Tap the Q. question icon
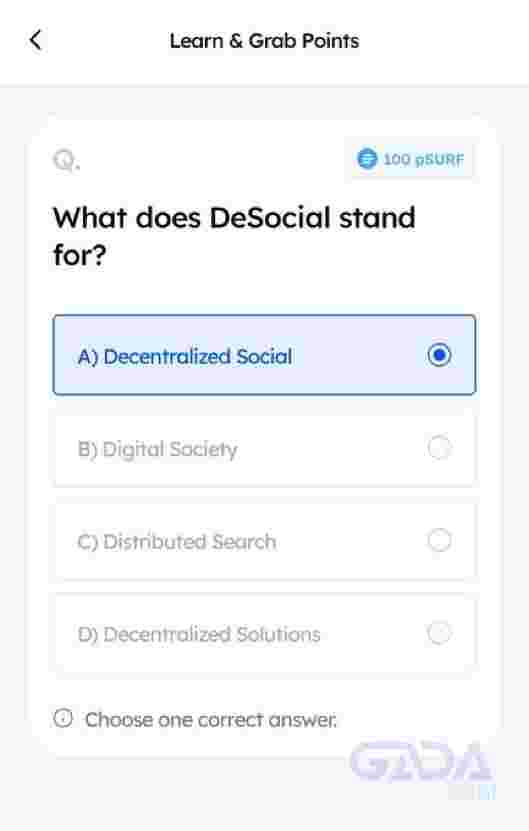This screenshot has height=831, width=529. tap(66, 160)
